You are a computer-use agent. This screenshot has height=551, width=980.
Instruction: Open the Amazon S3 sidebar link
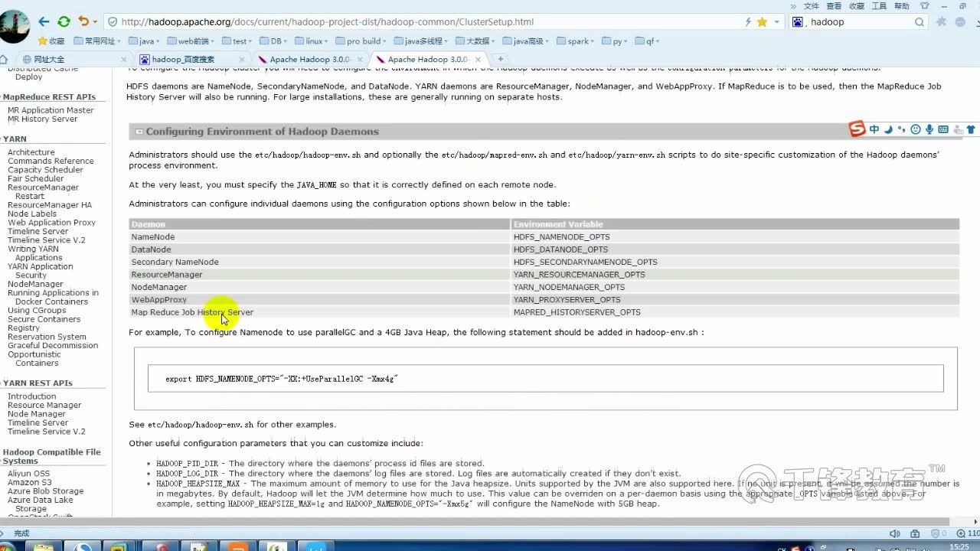point(30,483)
